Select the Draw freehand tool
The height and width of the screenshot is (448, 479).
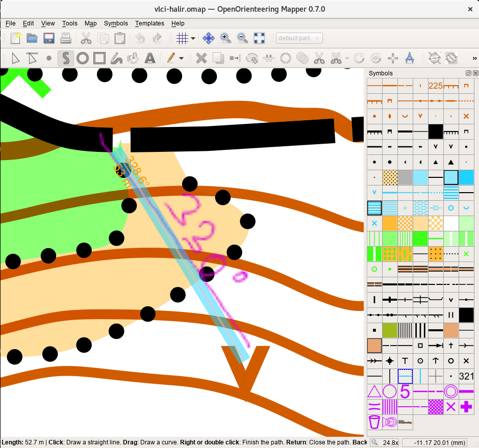click(x=116, y=58)
